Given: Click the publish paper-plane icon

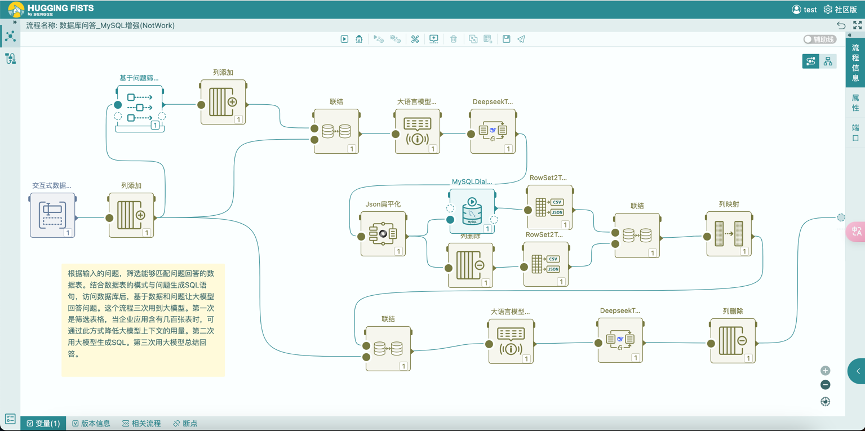Looking at the screenshot, I should (x=521, y=39).
